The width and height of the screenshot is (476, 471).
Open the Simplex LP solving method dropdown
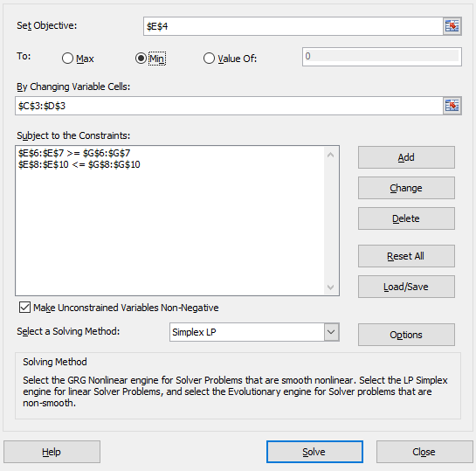point(331,332)
